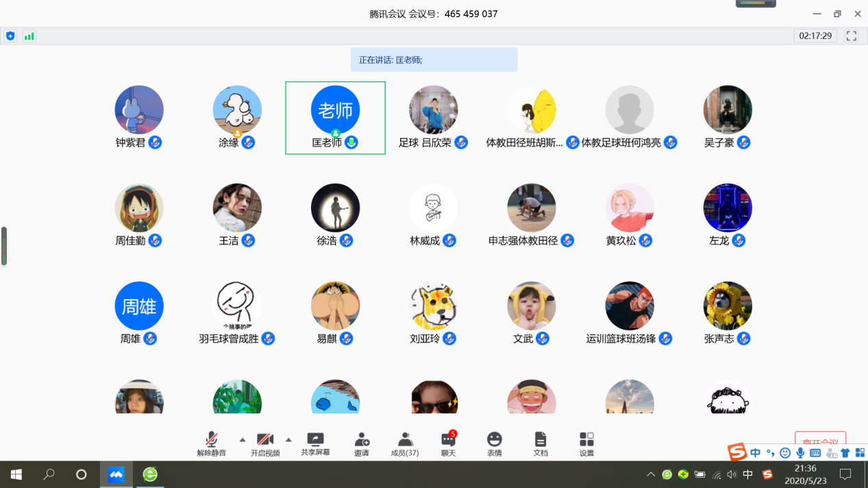
Task: Toggle 开启视频 camera on
Action: click(x=264, y=439)
